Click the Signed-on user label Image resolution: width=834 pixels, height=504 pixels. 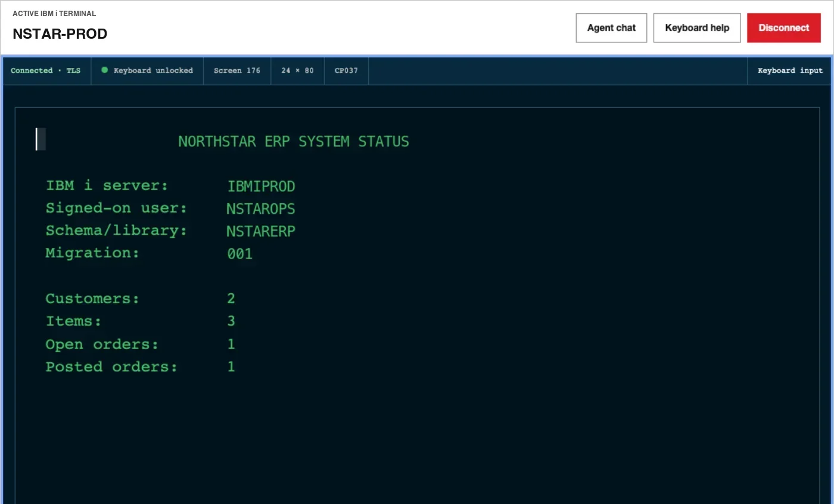coord(117,209)
